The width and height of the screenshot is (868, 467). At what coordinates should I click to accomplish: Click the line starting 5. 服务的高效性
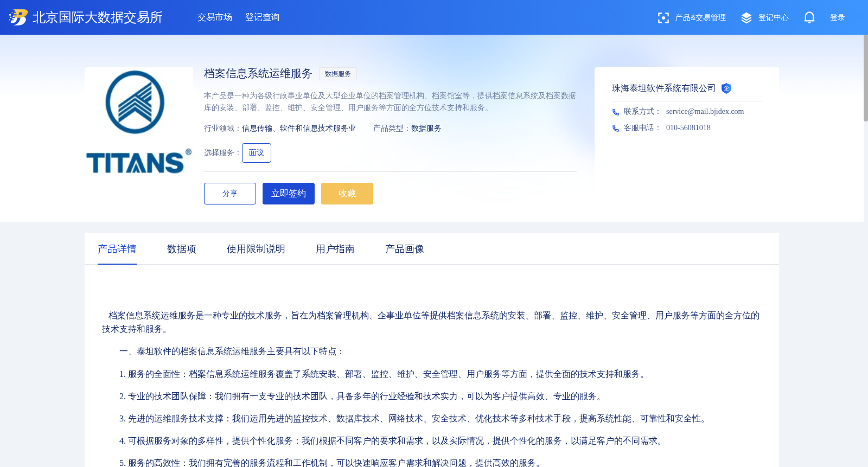click(x=332, y=463)
